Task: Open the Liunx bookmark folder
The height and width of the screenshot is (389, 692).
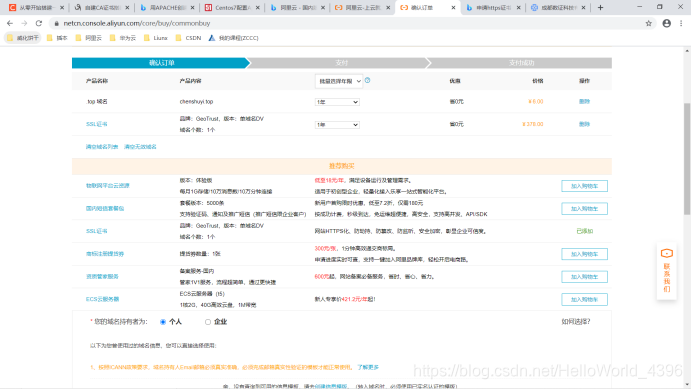Action: (x=156, y=38)
